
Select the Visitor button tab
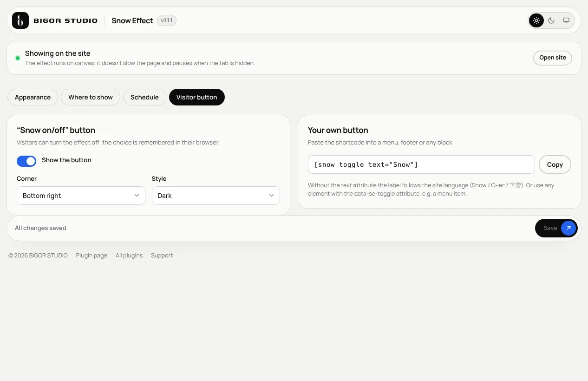(x=197, y=97)
